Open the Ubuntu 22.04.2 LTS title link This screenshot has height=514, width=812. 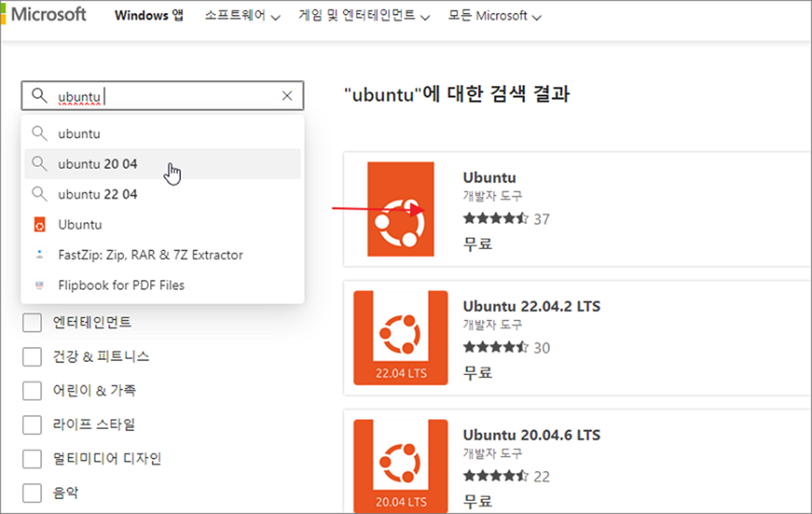[x=531, y=306]
